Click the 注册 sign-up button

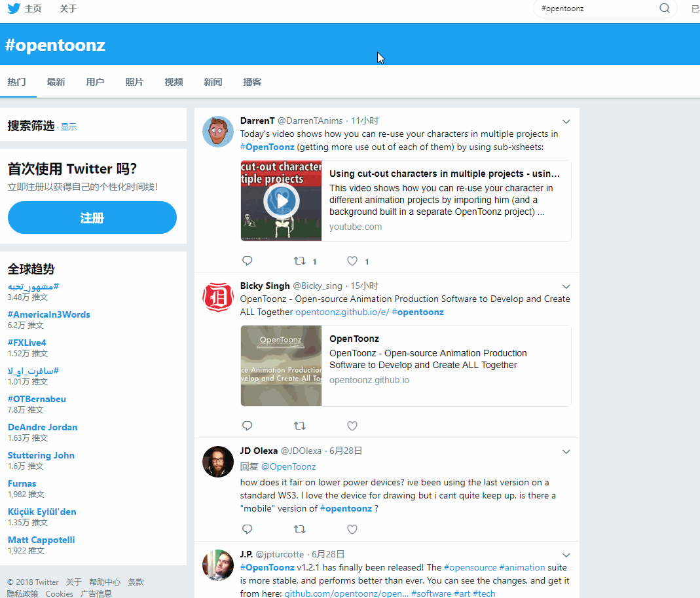tap(92, 217)
